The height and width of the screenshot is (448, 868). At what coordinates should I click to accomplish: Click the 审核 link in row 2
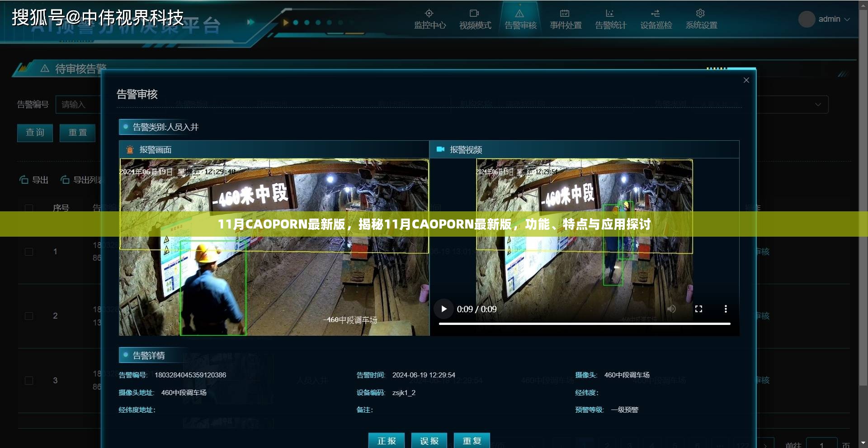(x=762, y=316)
